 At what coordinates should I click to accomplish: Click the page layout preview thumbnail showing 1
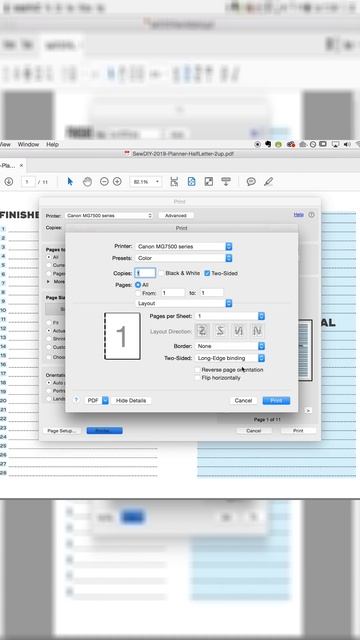(122, 336)
